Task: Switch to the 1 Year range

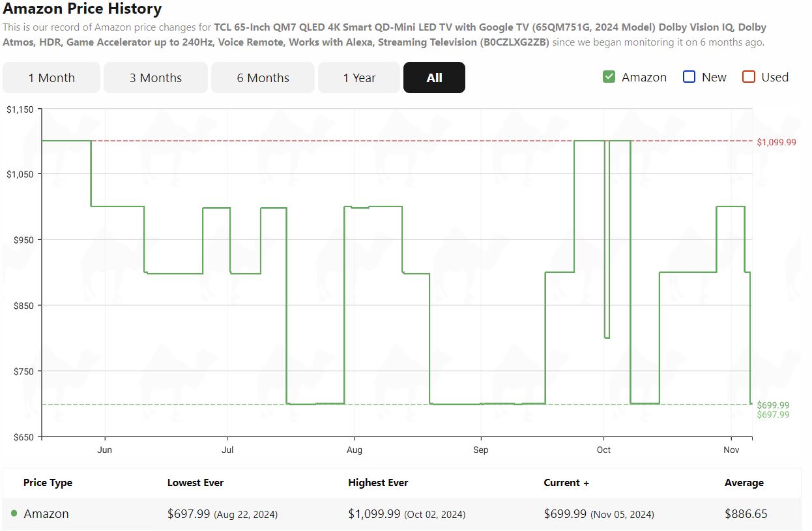Action: (x=359, y=78)
